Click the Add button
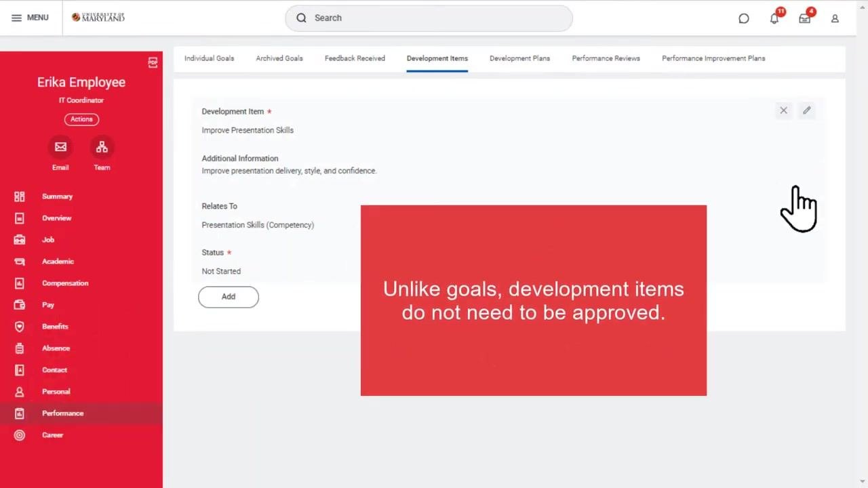The width and height of the screenshot is (868, 488). point(229,297)
